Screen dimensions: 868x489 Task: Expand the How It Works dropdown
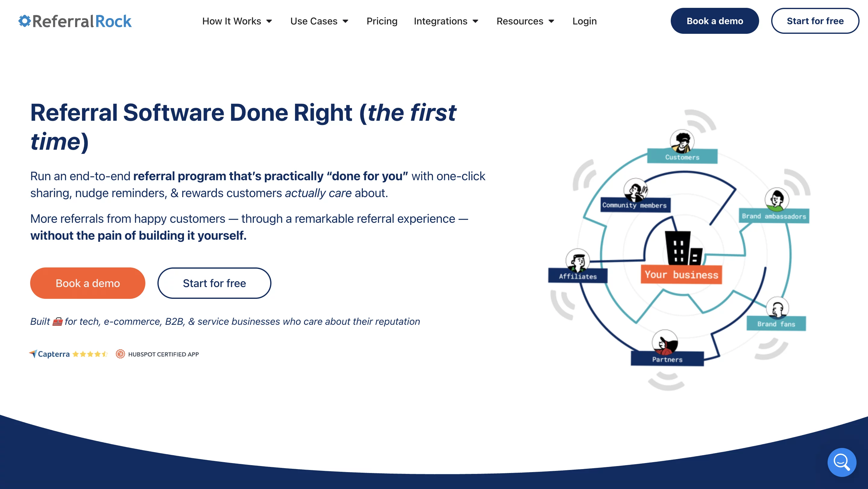pyautogui.click(x=237, y=21)
